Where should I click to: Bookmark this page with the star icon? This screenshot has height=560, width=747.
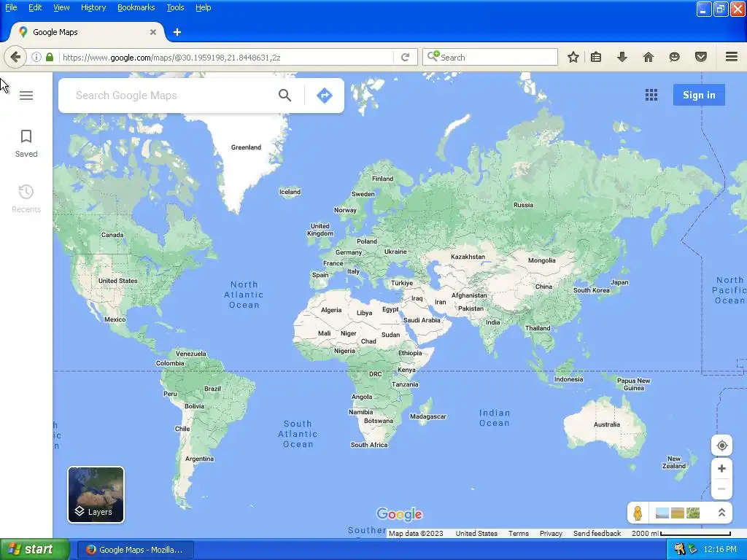pyautogui.click(x=573, y=57)
